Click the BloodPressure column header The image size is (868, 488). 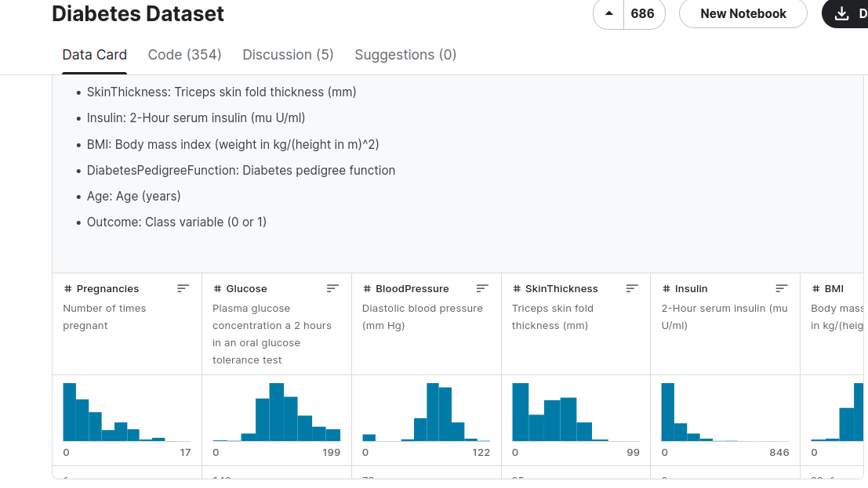pyautogui.click(x=412, y=289)
